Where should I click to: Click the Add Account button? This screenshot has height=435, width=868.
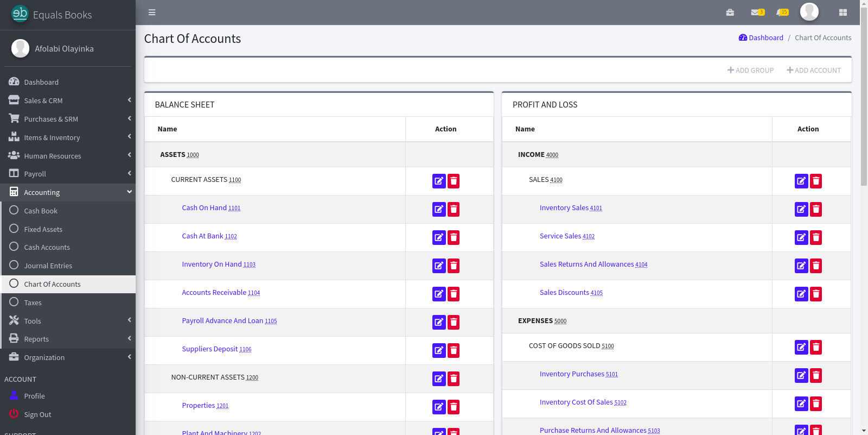coord(814,70)
